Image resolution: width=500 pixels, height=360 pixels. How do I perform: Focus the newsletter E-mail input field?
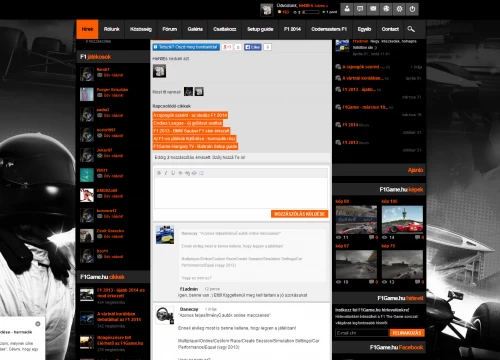362,333
